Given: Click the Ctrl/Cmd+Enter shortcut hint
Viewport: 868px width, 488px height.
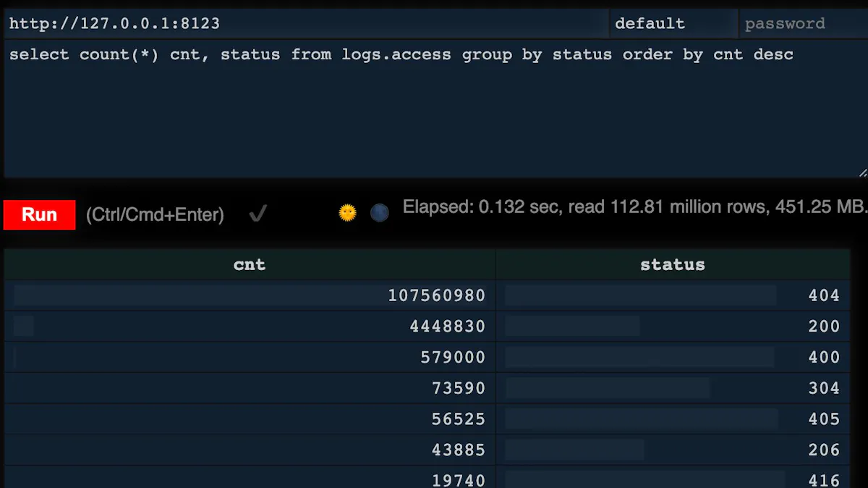Looking at the screenshot, I should pos(154,214).
